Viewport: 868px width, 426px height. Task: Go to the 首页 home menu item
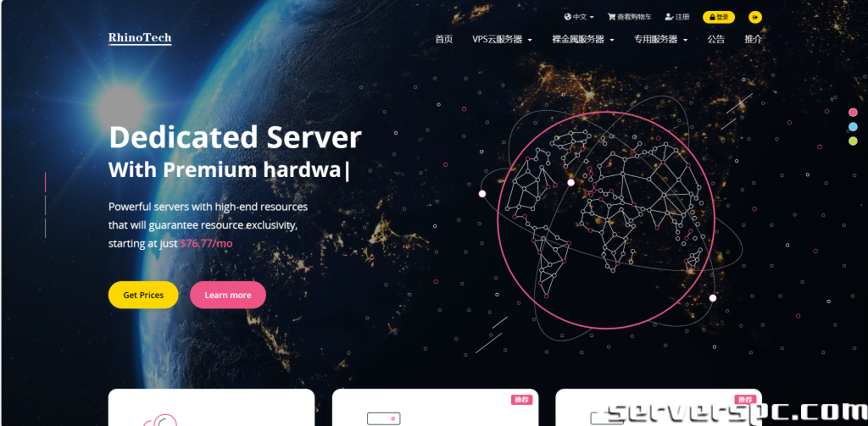click(444, 39)
